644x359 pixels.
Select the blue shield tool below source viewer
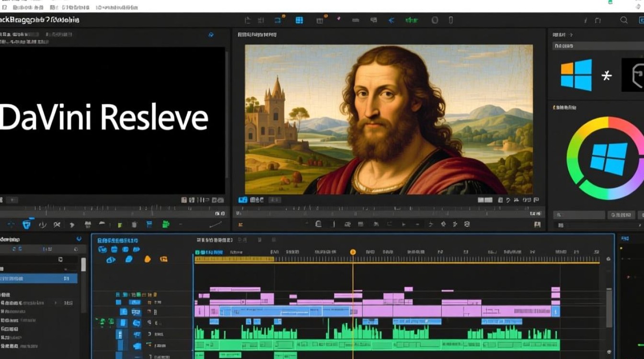click(27, 224)
